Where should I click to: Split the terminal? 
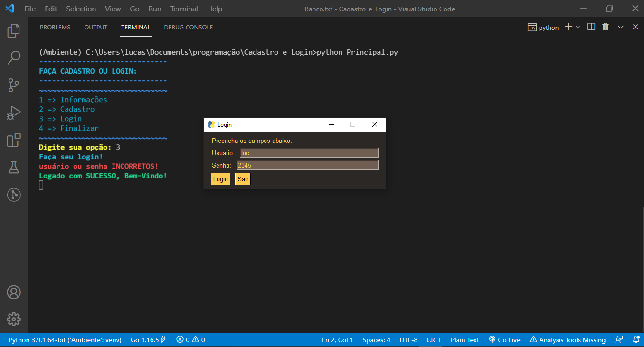[x=591, y=27]
